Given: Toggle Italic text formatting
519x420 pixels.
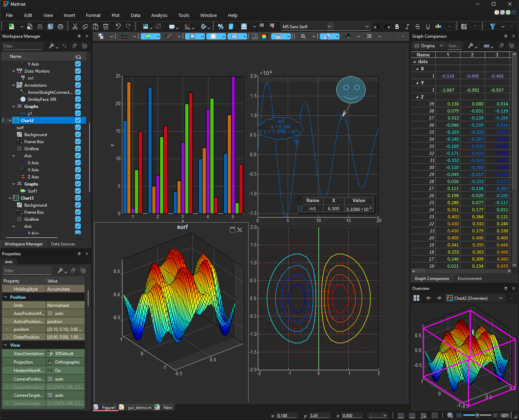Looking at the screenshot, I should coord(407,26).
